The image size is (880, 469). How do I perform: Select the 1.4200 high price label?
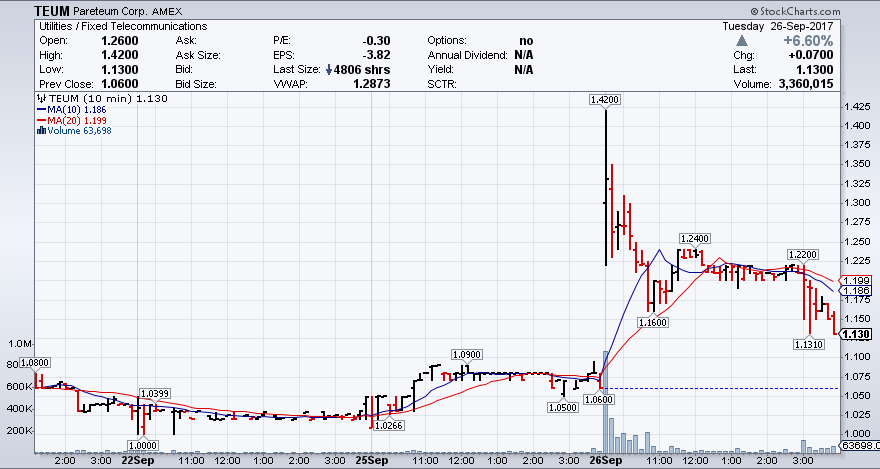click(x=605, y=100)
